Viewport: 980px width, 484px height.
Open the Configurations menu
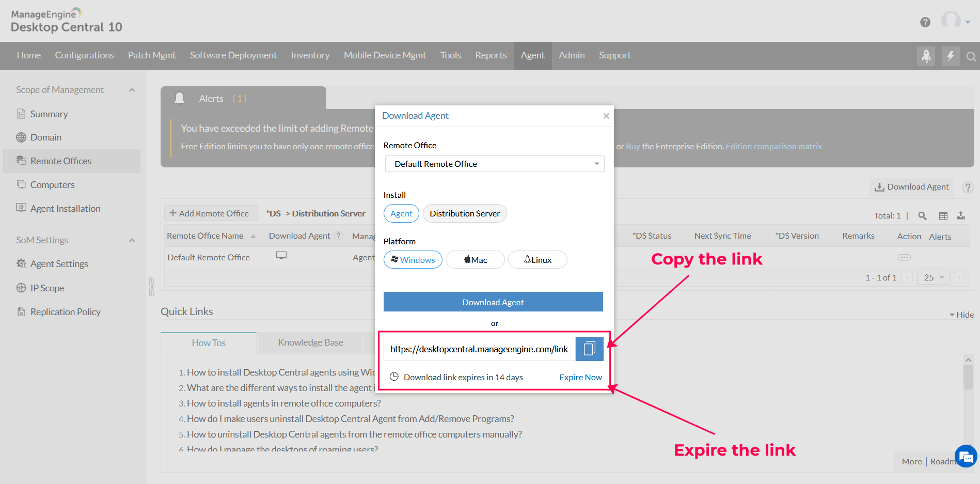tap(84, 55)
